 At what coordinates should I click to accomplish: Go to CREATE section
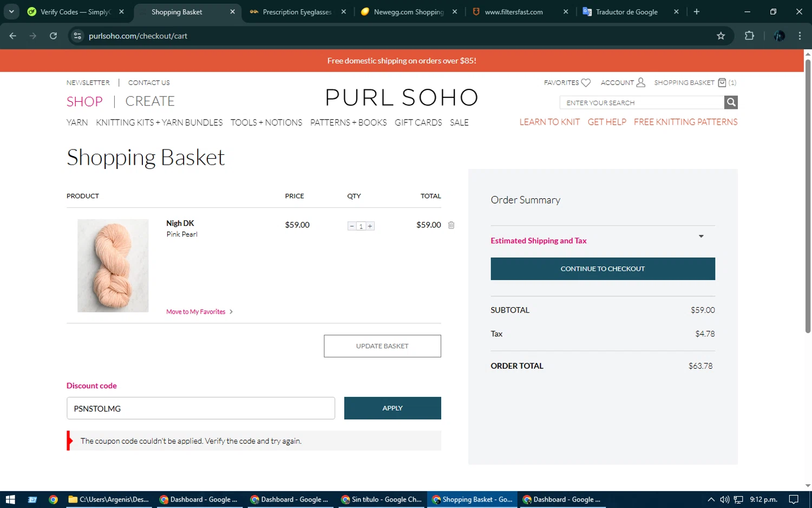[150, 101]
